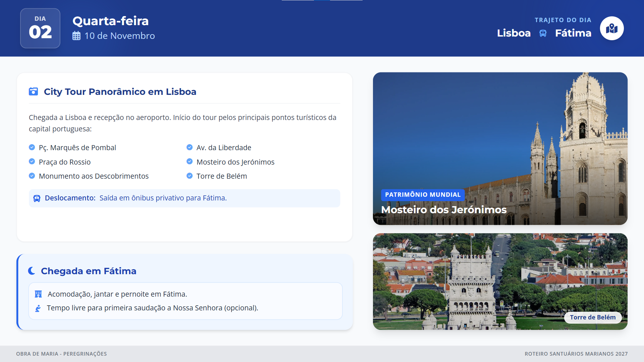644x362 pixels.
Task: Click the moon icon near Chegada em Fátima
Action: pos(32,271)
